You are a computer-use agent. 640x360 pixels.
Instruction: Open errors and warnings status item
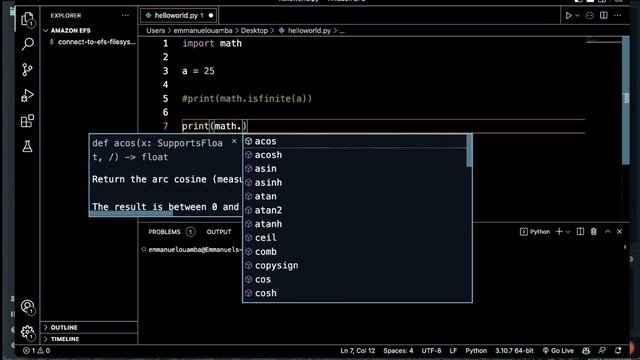[x=36, y=351]
